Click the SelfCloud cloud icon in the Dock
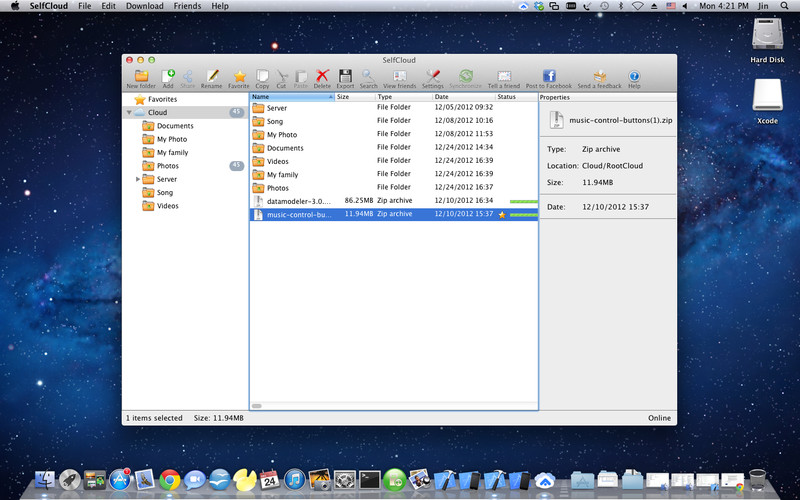Viewport: 800px width, 500px height. (x=545, y=480)
